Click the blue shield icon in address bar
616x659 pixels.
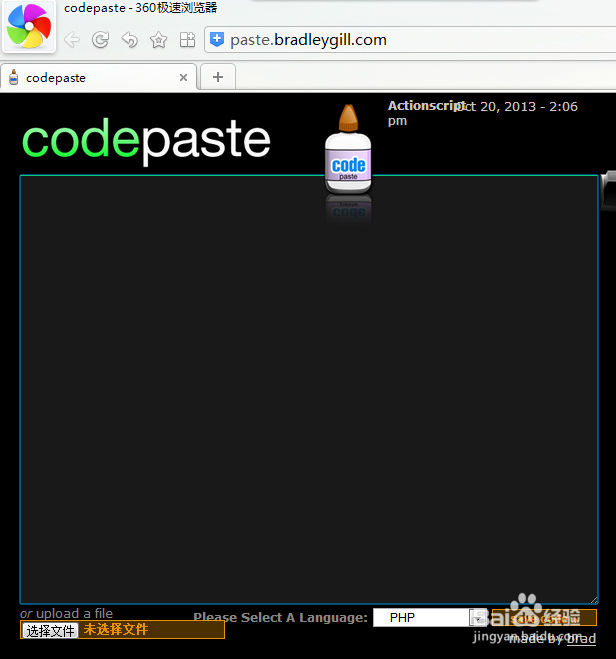pos(217,40)
